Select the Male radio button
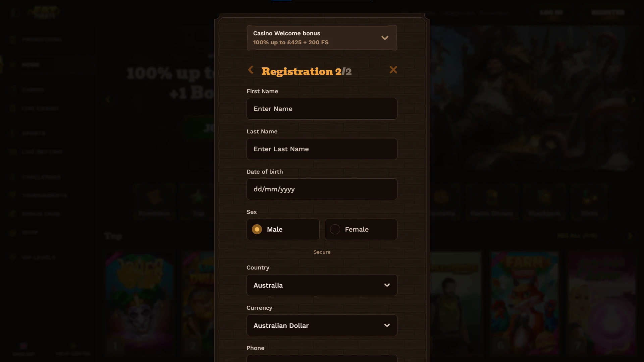Image resolution: width=644 pixels, height=362 pixels. (x=257, y=229)
